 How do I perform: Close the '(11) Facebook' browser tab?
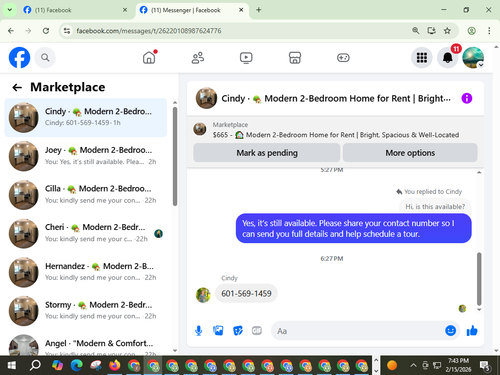125,10
